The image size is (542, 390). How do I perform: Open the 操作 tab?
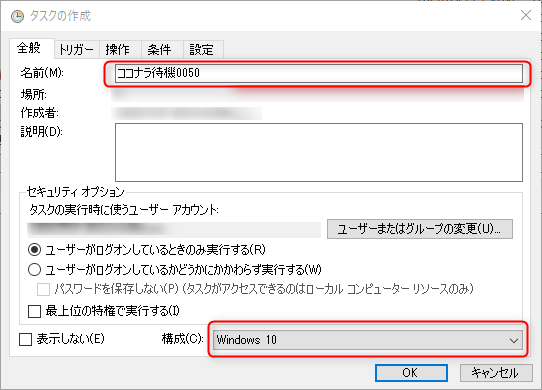point(120,49)
